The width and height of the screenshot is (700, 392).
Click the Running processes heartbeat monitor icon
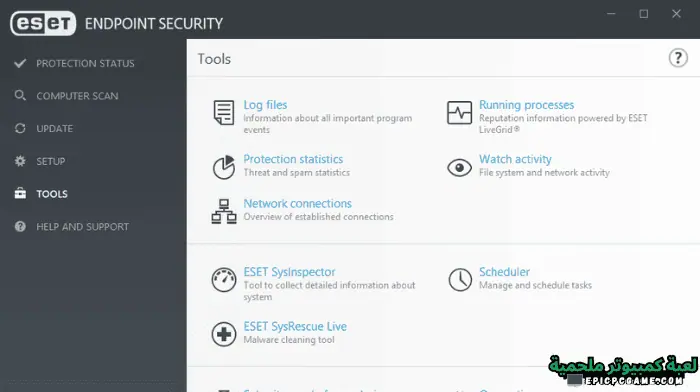click(459, 113)
